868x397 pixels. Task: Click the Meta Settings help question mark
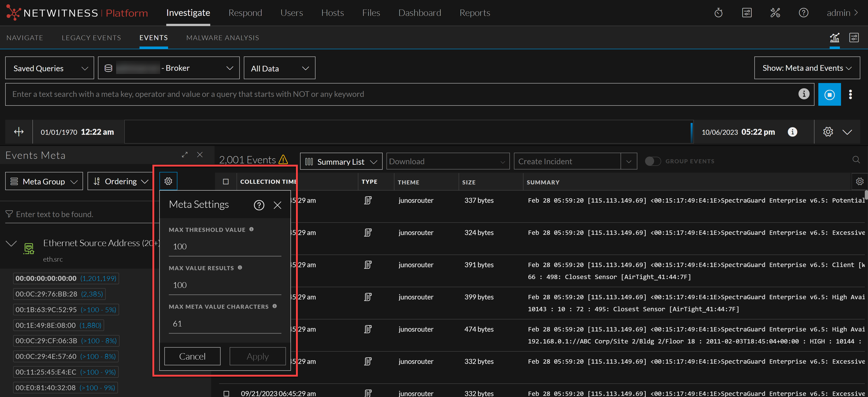[259, 205]
